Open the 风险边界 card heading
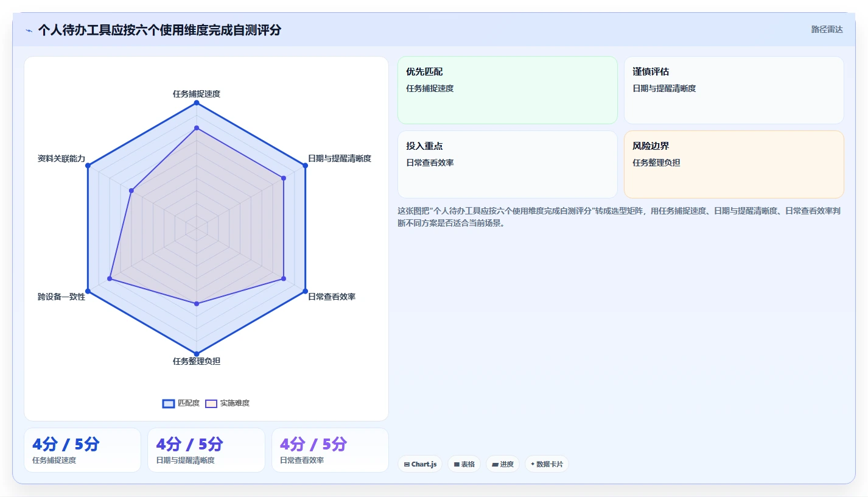This screenshot has height=497, width=868. [x=651, y=146]
